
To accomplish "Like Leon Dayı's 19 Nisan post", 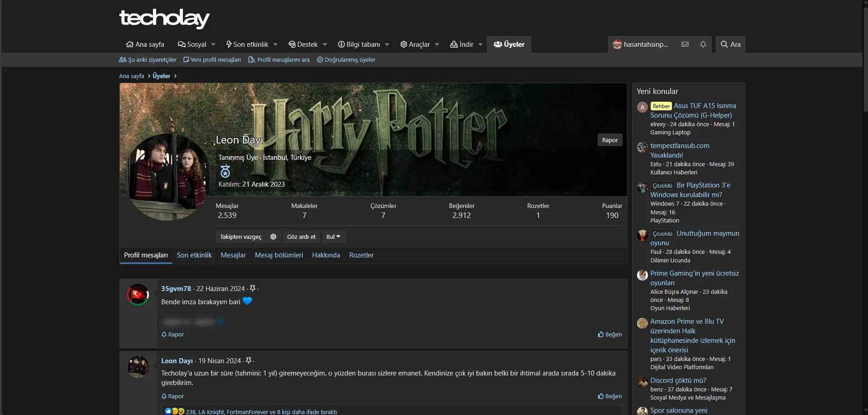I will pos(610,396).
